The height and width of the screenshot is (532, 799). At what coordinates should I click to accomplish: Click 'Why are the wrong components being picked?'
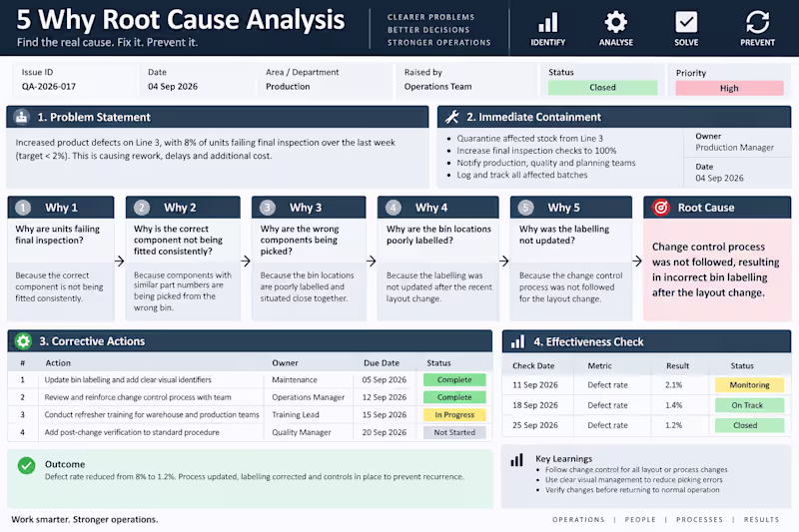coord(300,240)
